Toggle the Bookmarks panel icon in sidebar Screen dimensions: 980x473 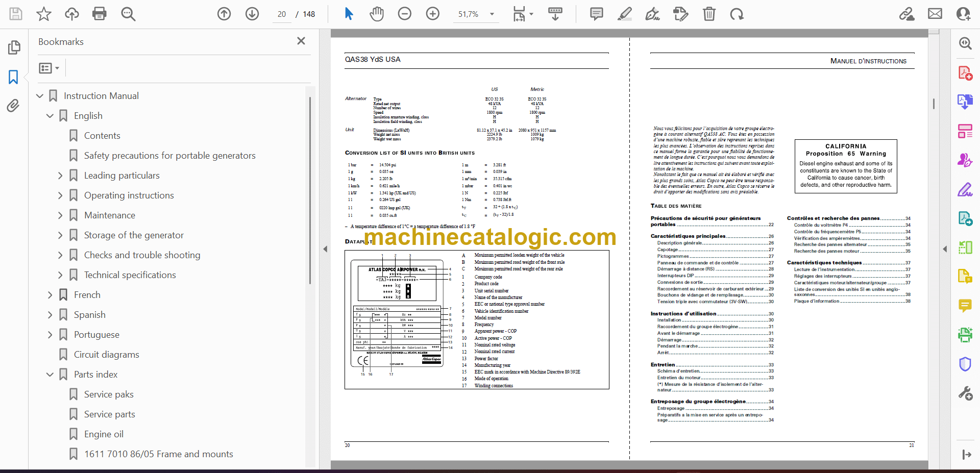[13, 77]
